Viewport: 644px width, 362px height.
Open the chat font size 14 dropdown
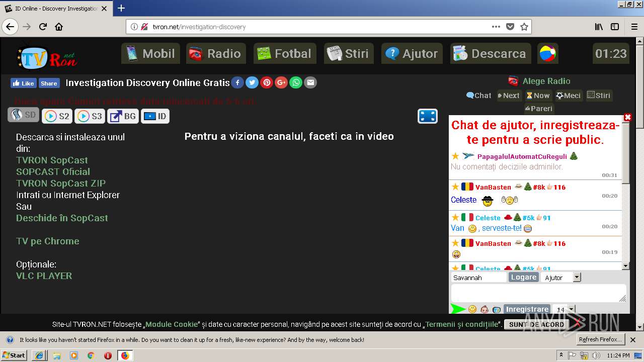point(564,309)
